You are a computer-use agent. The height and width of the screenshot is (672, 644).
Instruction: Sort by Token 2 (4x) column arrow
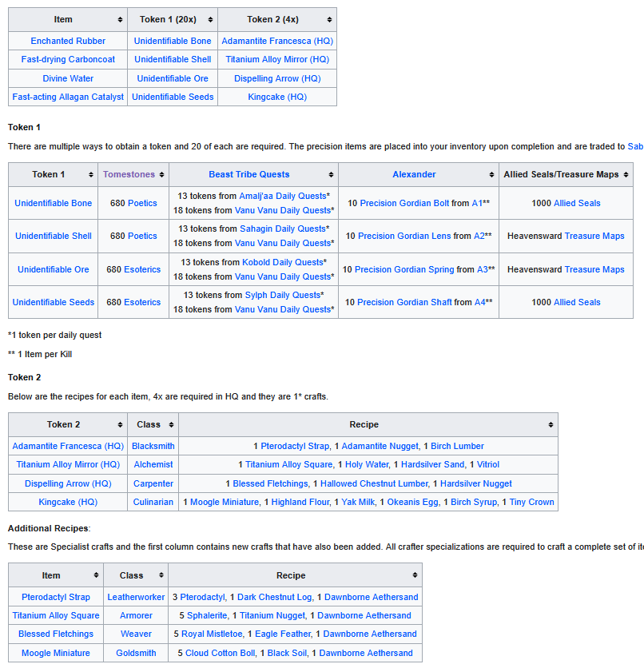click(329, 20)
